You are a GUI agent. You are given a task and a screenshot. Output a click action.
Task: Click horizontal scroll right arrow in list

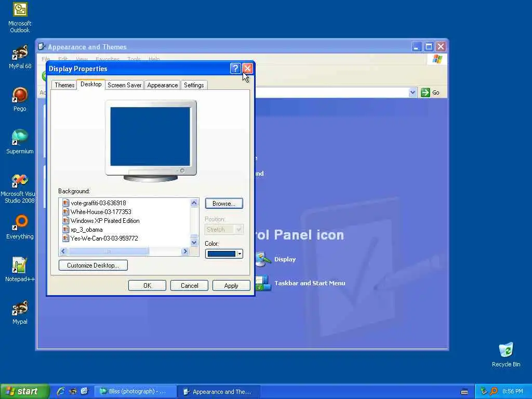pyautogui.click(x=185, y=251)
